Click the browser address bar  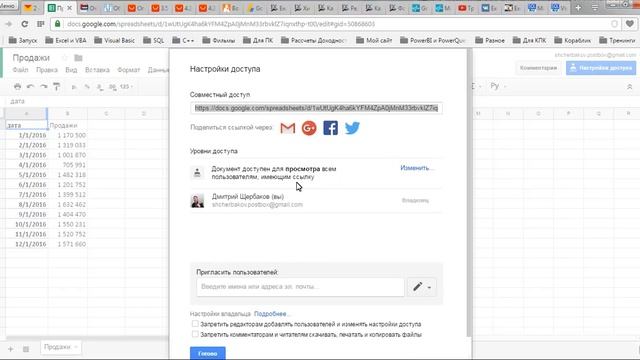point(335,24)
